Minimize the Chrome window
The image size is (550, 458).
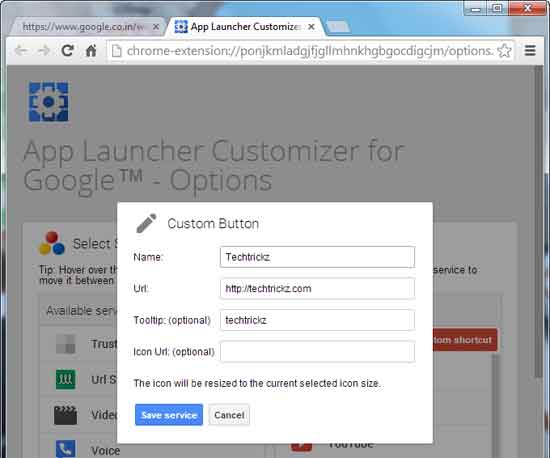[x=476, y=8]
